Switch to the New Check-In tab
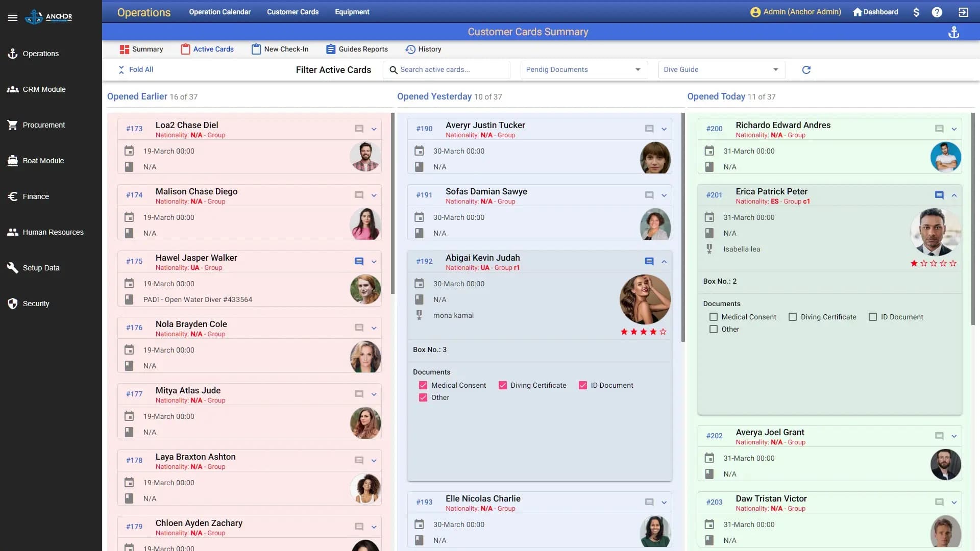Image resolution: width=980 pixels, height=551 pixels. pyautogui.click(x=280, y=49)
